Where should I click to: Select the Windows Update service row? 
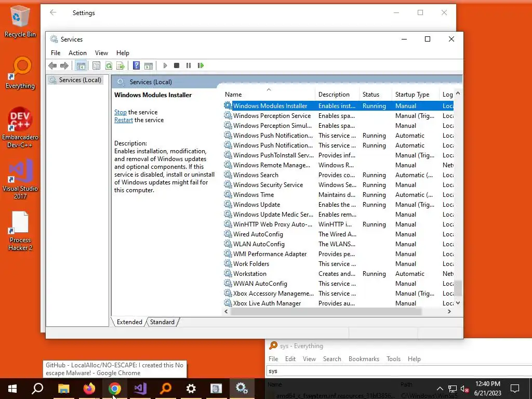338,204
